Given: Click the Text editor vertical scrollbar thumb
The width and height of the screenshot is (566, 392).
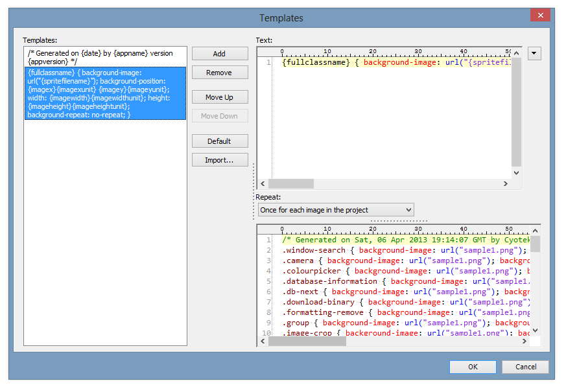Looking at the screenshot, I should point(517,113).
